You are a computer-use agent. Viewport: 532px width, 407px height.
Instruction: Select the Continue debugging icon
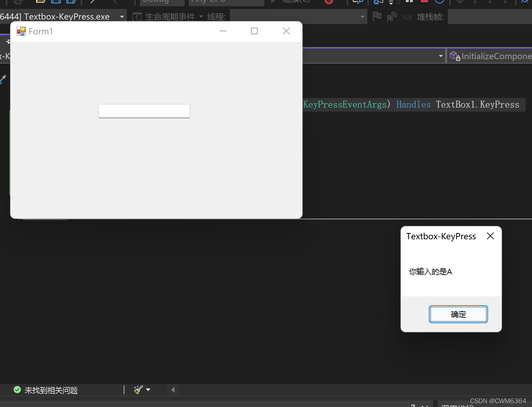273,2
